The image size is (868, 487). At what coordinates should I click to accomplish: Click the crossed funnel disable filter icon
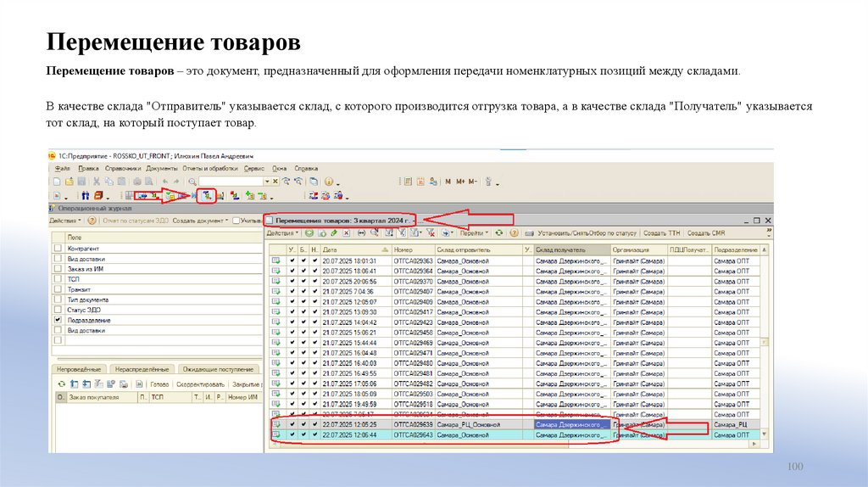click(431, 233)
